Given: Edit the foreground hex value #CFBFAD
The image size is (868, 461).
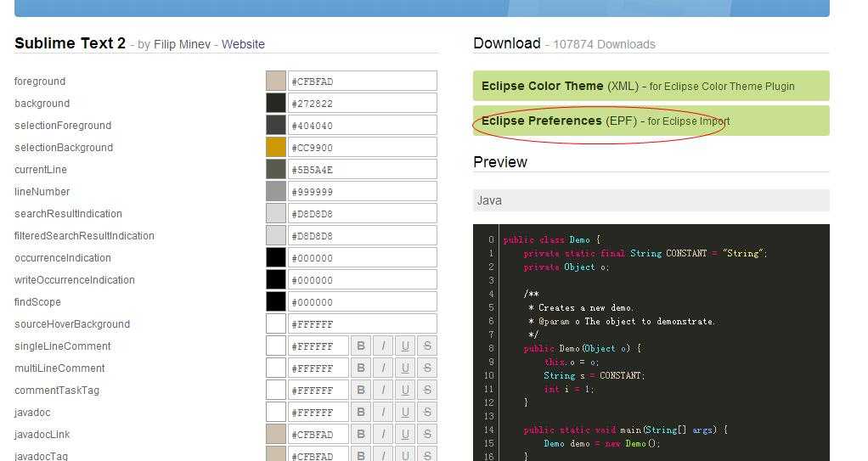Looking at the screenshot, I should coord(363,81).
